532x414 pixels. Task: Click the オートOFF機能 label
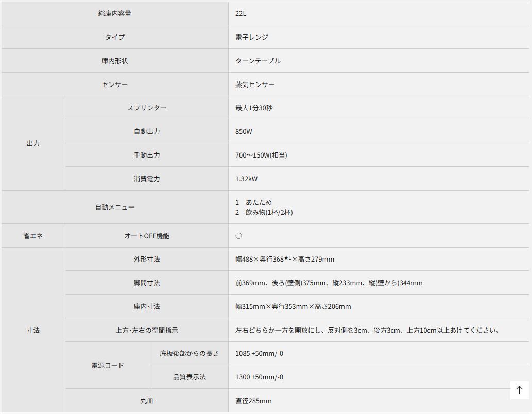147,236
